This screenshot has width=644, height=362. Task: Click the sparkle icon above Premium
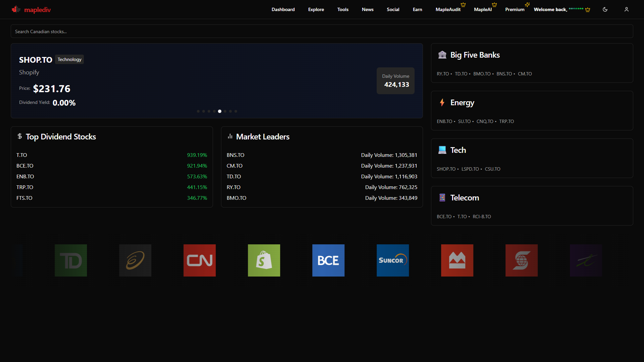527,5
